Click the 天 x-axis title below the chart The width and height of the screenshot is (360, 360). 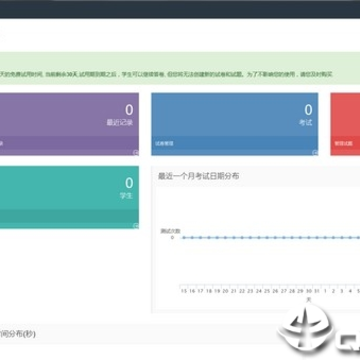(309, 299)
